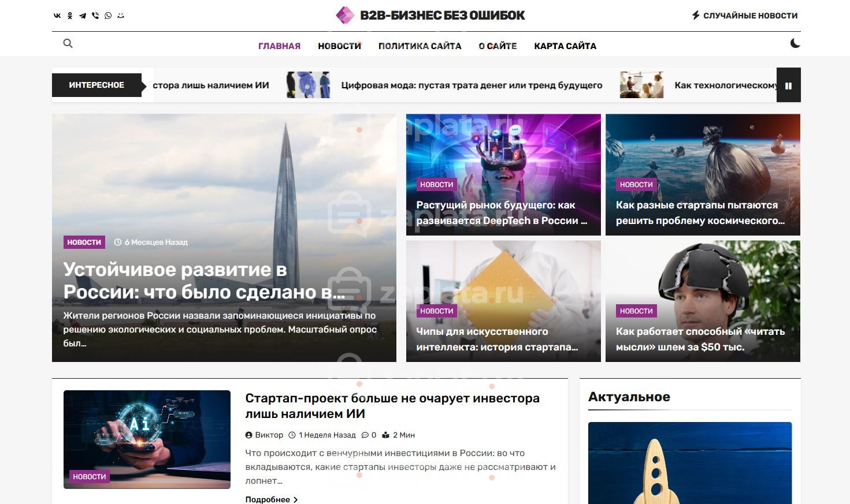This screenshot has width=850, height=504.
Task: Open the Odnoklassniki social icon
Action: click(x=70, y=16)
